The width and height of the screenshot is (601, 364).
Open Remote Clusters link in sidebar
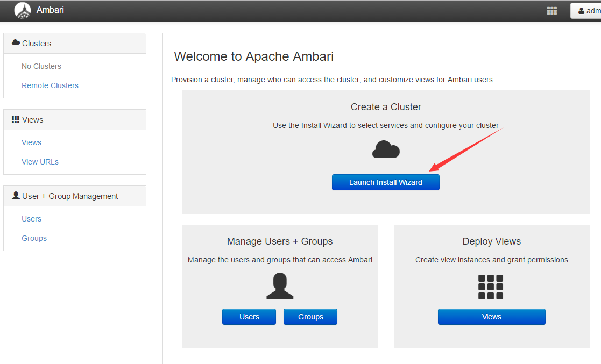point(50,85)
